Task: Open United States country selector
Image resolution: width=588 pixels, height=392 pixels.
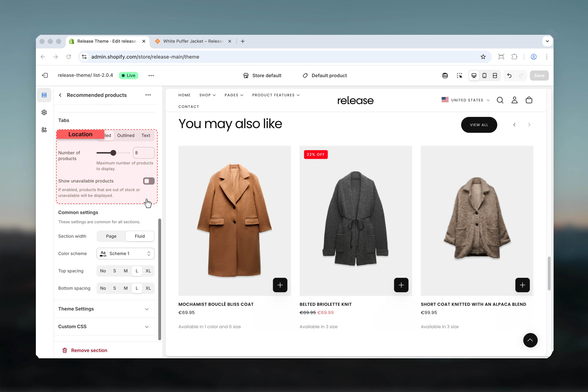Action: [466, 100]
